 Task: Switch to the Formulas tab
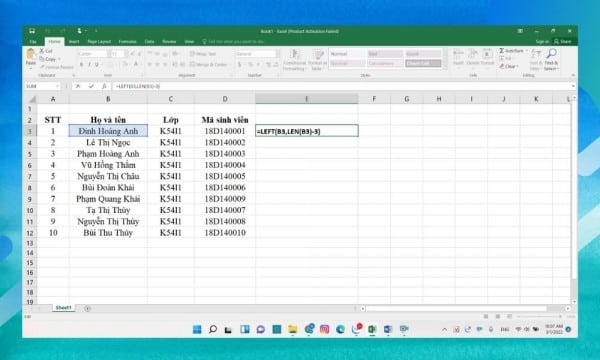point(127,42)
